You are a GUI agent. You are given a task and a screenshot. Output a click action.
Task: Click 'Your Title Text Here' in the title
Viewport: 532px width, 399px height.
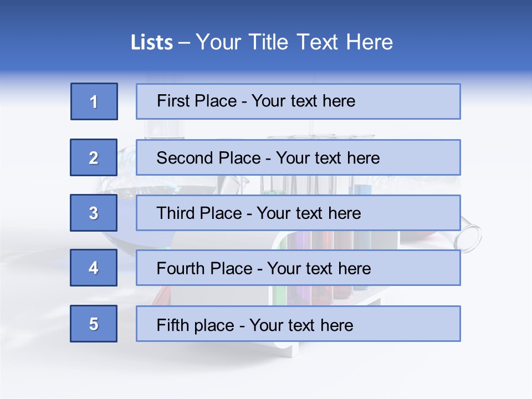[294, 42]
